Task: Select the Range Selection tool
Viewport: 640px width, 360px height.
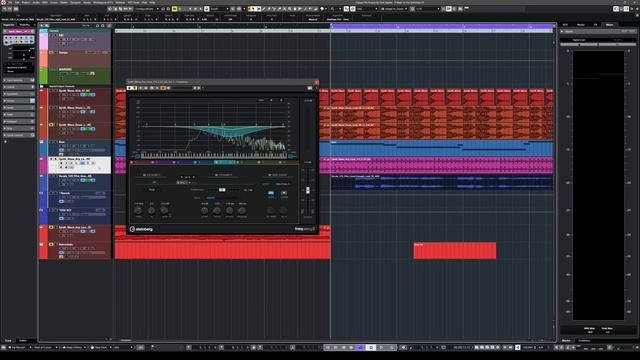Action: click(258, 9)
